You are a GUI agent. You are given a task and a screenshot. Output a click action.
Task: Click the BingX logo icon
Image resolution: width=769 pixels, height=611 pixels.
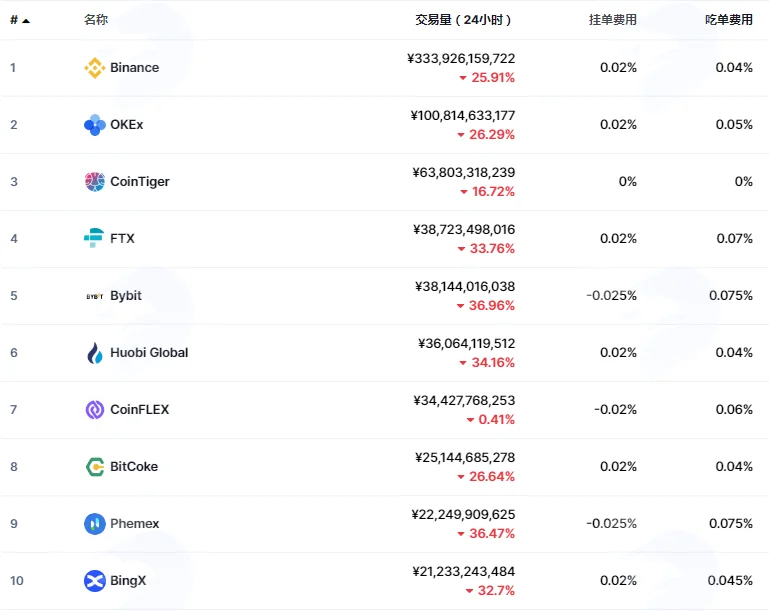click(x=95, y=581)
